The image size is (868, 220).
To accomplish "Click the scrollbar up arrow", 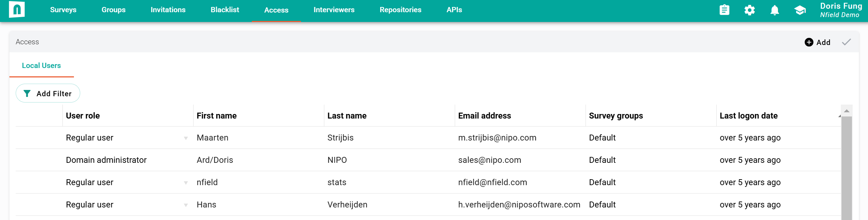I will point(846,111).
